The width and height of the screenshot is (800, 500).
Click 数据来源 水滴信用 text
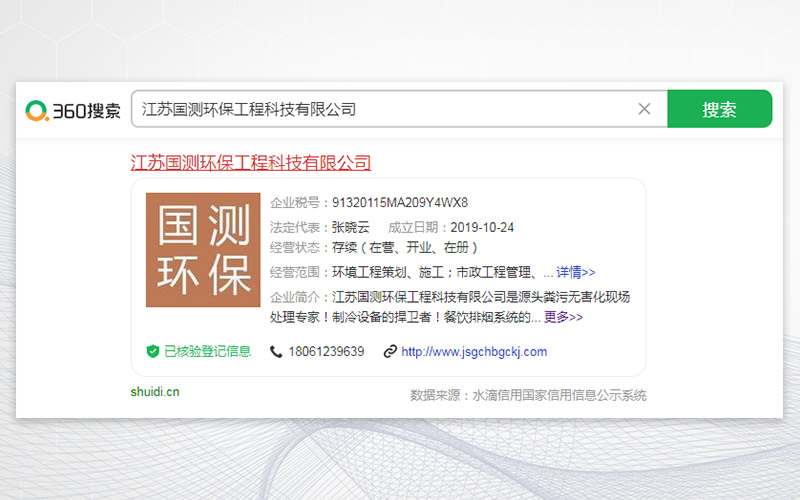(x=528, y=395)
